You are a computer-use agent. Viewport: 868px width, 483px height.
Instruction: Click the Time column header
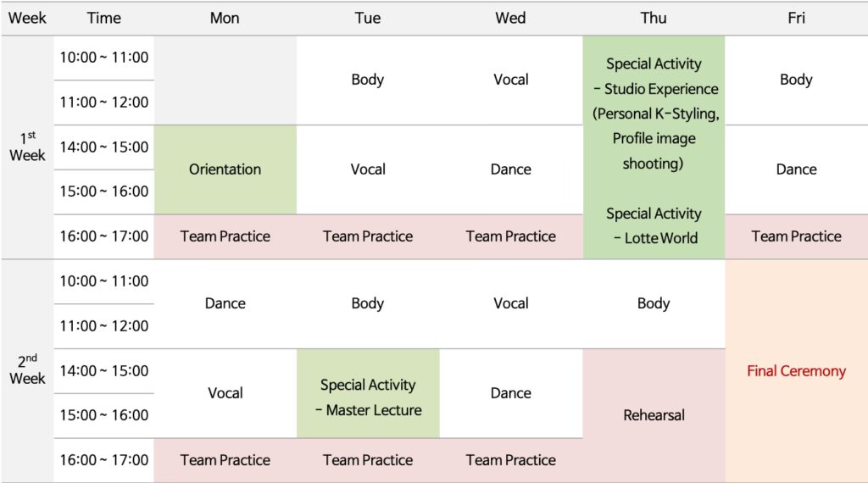coord(103,18)
